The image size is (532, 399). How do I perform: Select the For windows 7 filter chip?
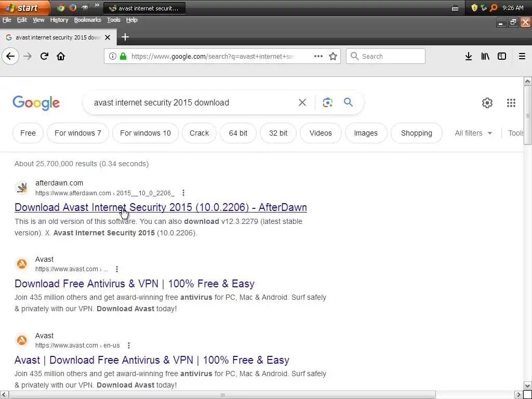[78, 133]
